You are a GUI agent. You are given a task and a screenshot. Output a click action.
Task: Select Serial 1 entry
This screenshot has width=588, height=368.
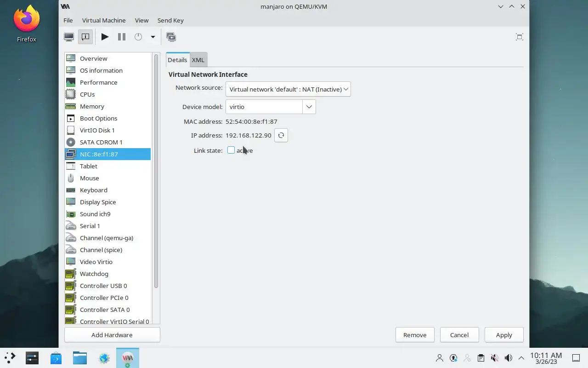(x=107, y=226)
